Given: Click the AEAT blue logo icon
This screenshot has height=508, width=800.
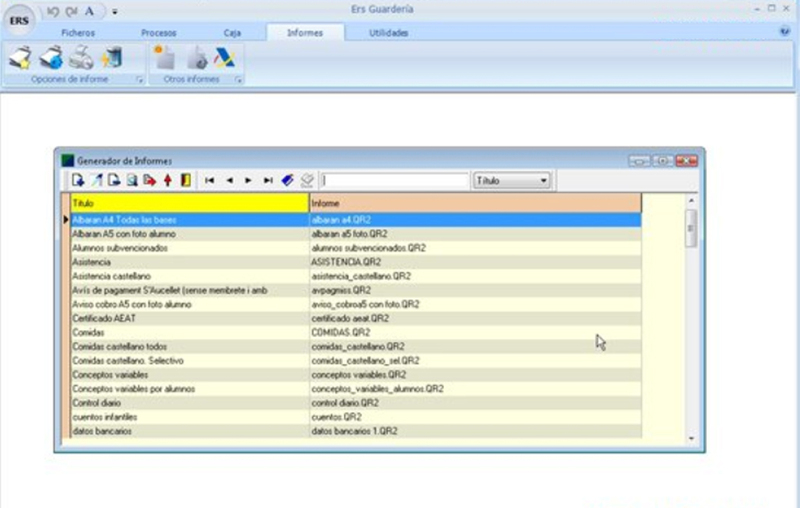Looking at the screenshot, I should (225, 58).
